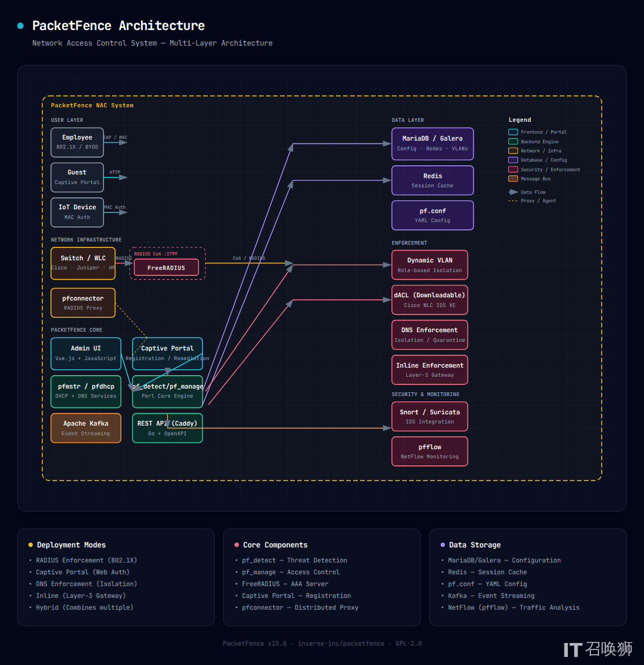
Task: Click "pf_detect — Threat Detection" list item
Action: pos(295,560)
